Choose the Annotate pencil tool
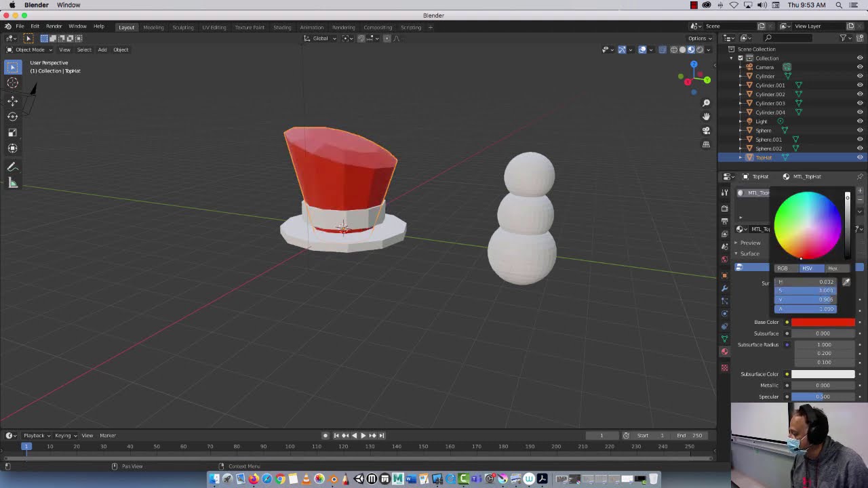868x488 pixels. (x=12, y=167)
